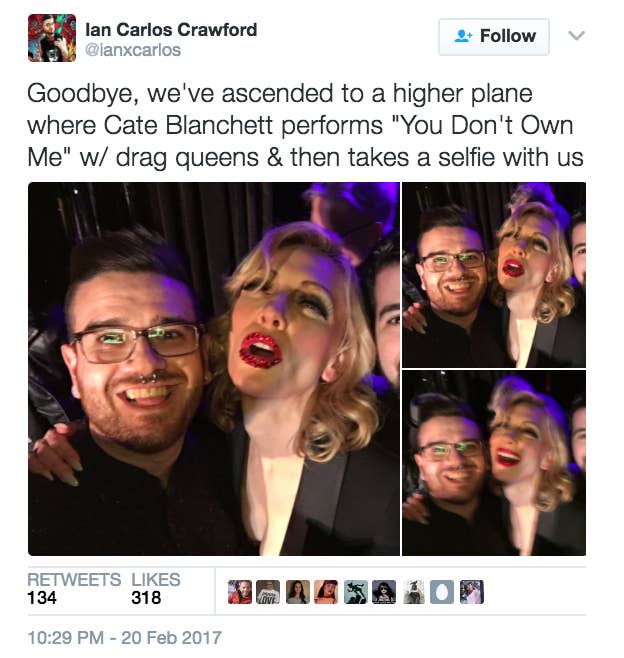Open the default egg liker avatar

click(442, 592)
